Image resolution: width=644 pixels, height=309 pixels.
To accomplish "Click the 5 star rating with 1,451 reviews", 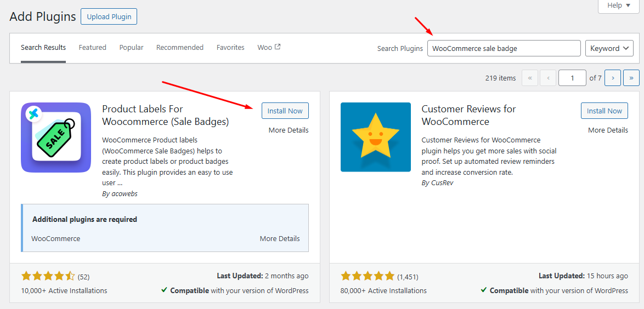I will click(380, 276).
